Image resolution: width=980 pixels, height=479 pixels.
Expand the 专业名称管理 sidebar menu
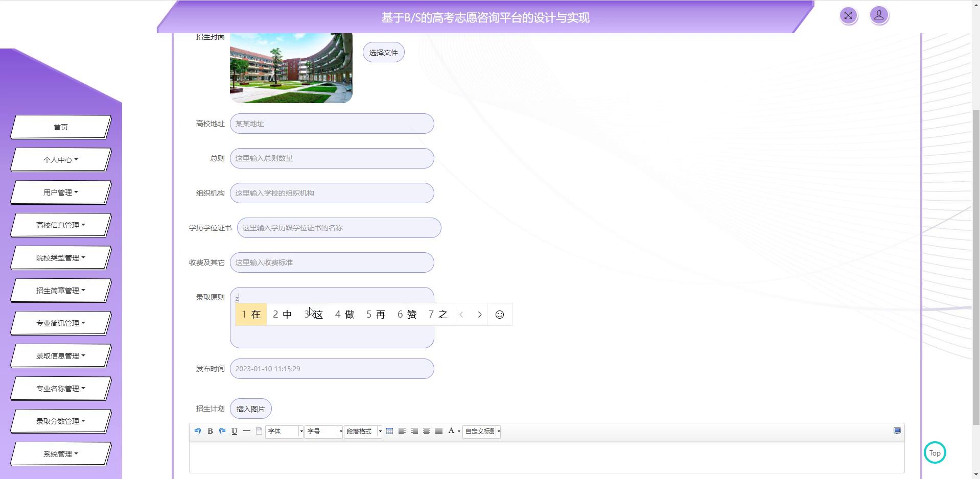coord(61,389)
